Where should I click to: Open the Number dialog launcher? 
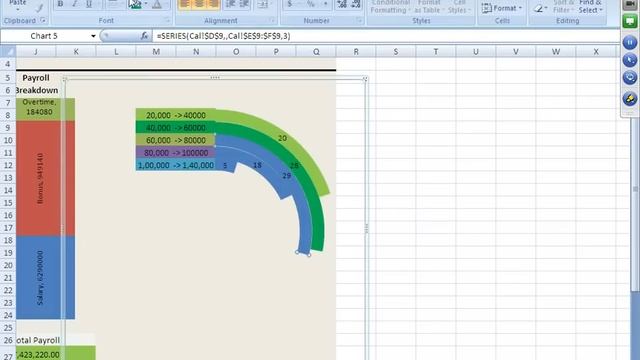point(359,20)
